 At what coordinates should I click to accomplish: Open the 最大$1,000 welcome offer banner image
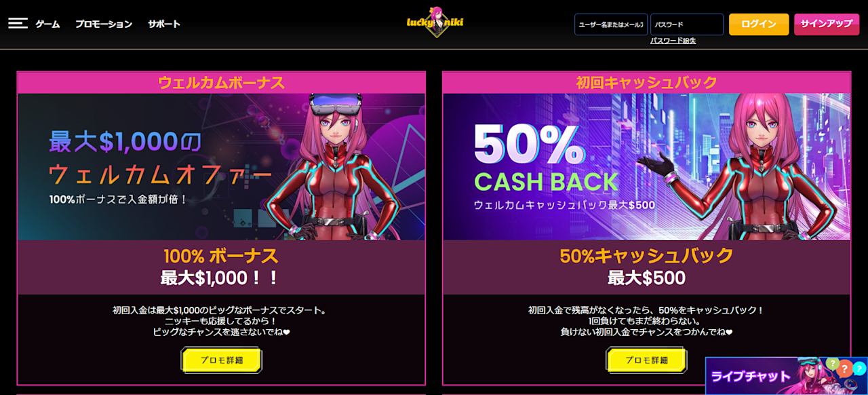(x=222, y=167)
